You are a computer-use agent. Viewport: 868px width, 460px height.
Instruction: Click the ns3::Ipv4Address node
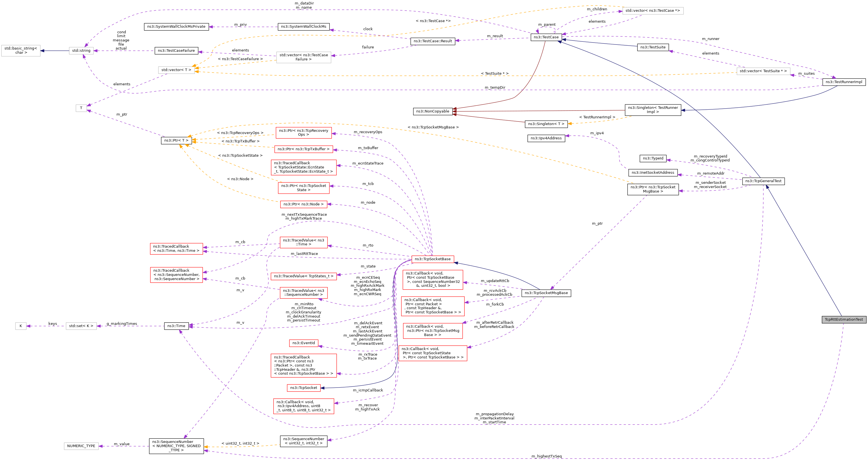546,139
